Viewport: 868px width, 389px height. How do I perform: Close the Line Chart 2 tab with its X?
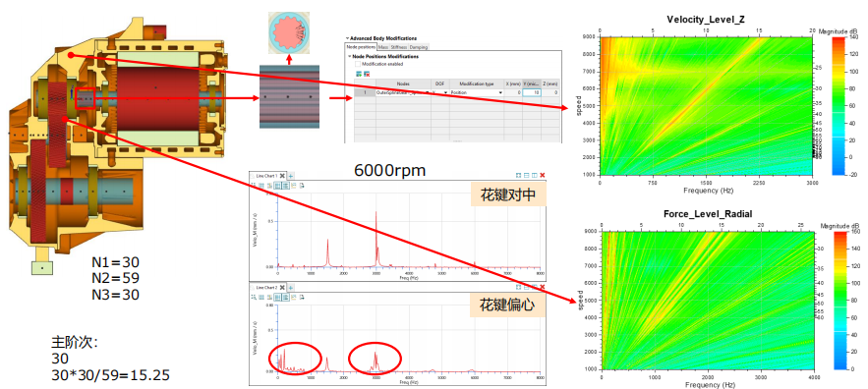point(282,288)
